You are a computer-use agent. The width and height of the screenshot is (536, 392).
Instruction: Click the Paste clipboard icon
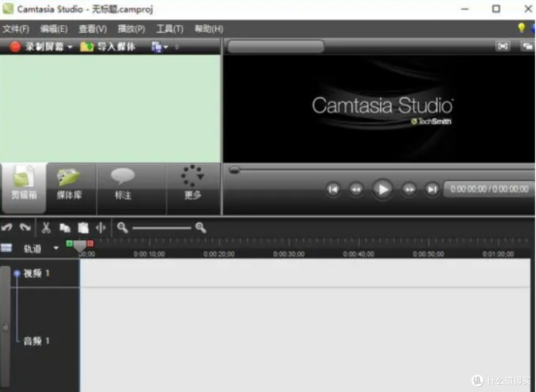[x=83, y=228]
